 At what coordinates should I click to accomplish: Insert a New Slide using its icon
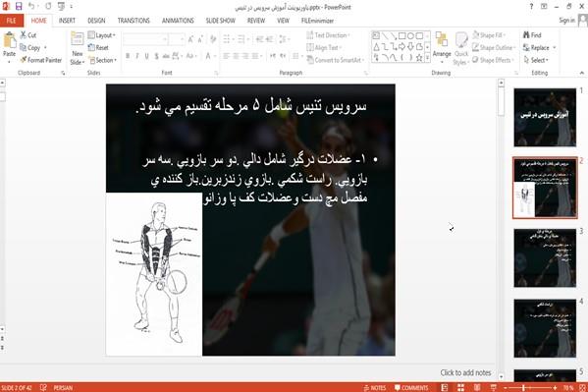click(x=78, y=39)
